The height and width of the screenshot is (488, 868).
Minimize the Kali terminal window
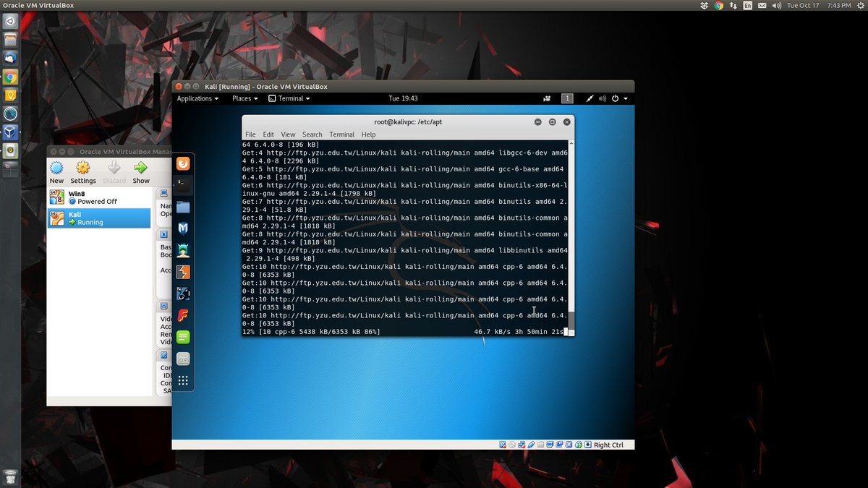(538, 122)
